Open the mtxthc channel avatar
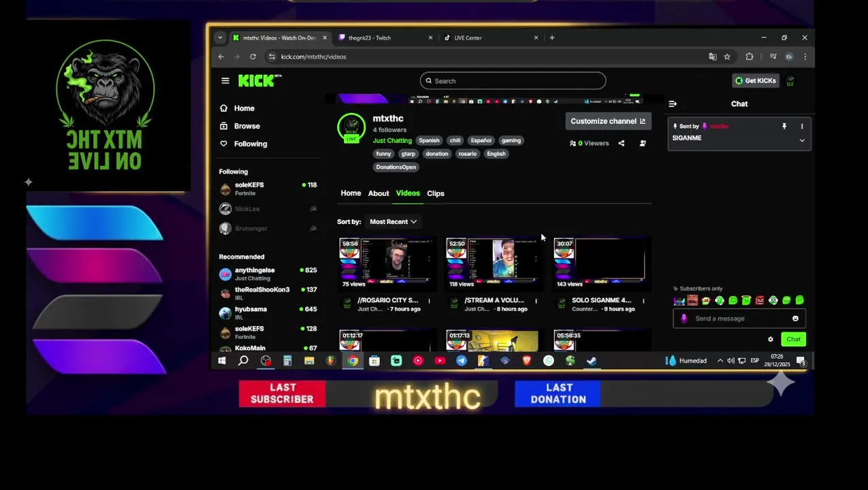Image resolution: width=868 pixels, height=490 pixels. point(351,128)
